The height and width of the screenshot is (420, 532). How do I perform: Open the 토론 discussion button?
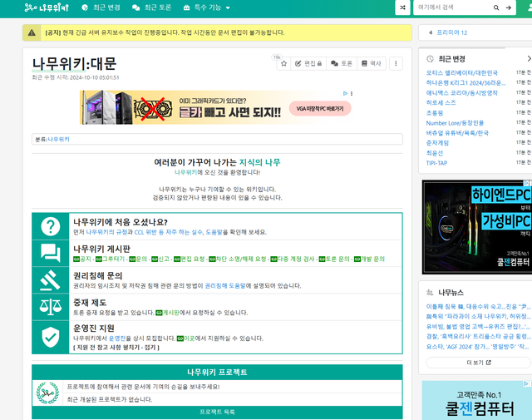[342, 63]
